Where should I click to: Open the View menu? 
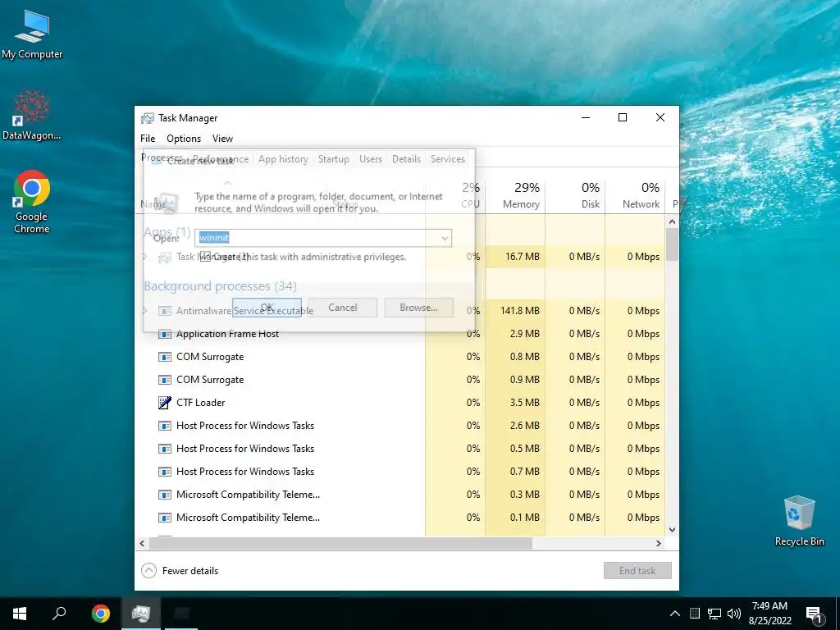pyautogui.click(x=222, y=138)
